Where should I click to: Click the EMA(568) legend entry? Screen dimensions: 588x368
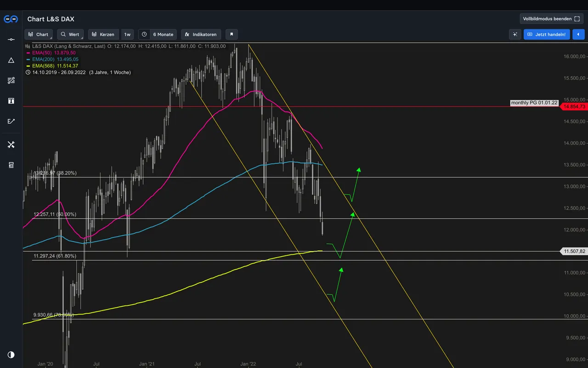click(x=52, y=66)
